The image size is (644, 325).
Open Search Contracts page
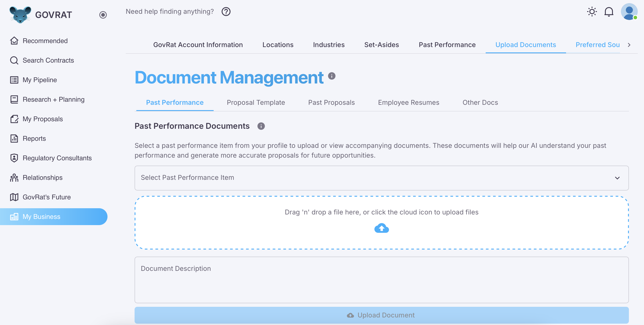(x=54, y=60)
